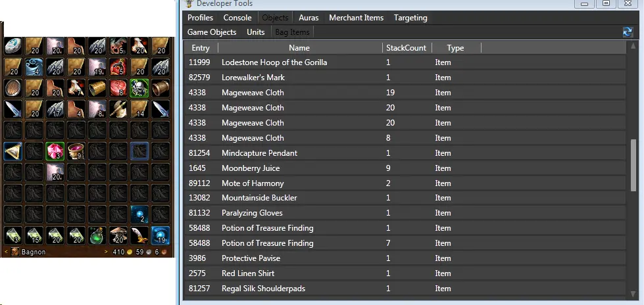Open the Bagnon bag icon menu
The width and height of the screenshot is (644, 305).
pos(14,252)
